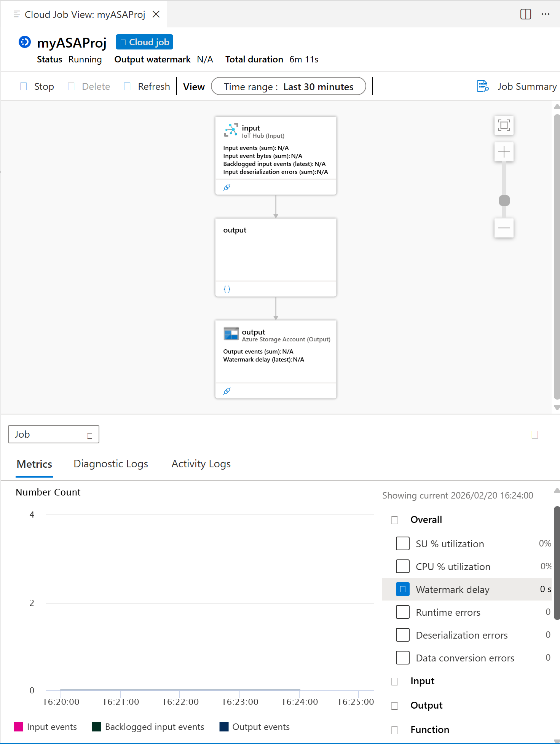Viewport: 560px width, 744px height.
Task: Click the Stop button label
Action: click(x=44, y=87)
